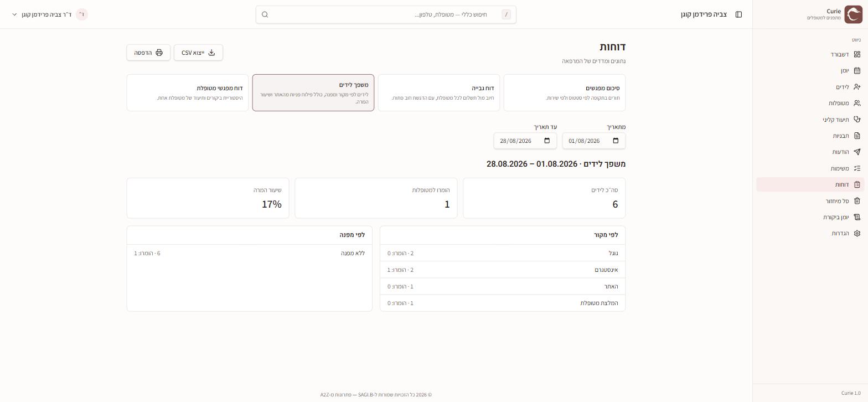The width and height of the screenshot is (868, 402).
Task: Click the יומן ביקורת audit log icon
Action: point(857,217)
